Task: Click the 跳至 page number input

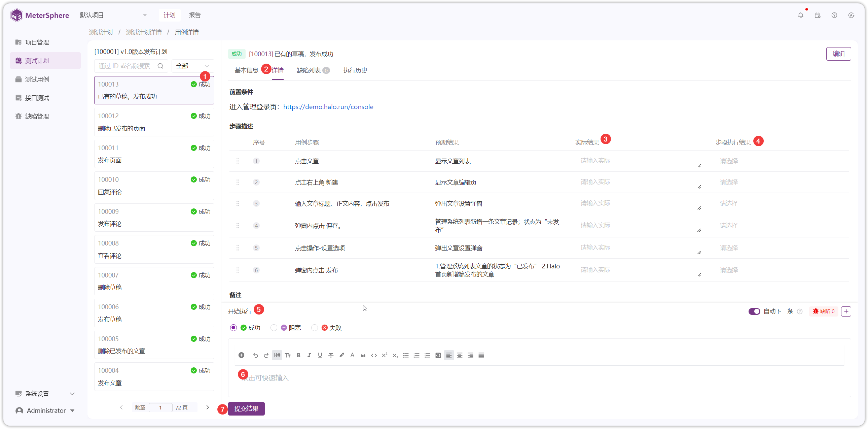Action: click(160, 407)
